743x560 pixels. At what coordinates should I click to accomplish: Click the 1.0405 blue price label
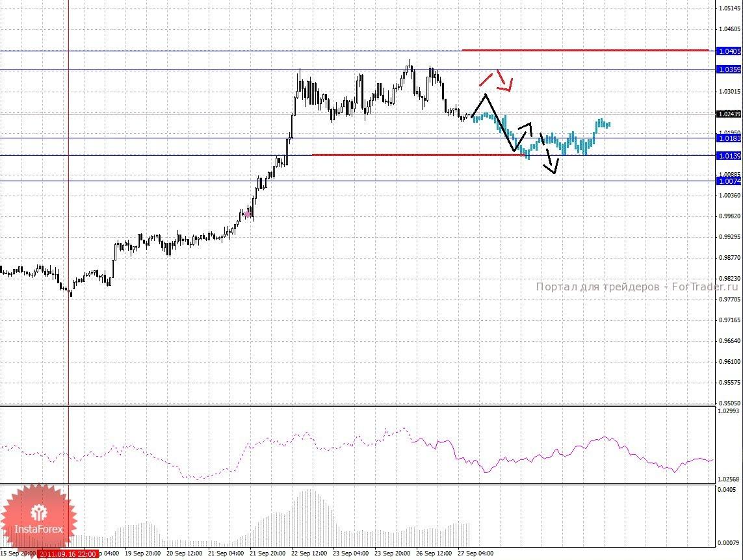coord(729,51)
